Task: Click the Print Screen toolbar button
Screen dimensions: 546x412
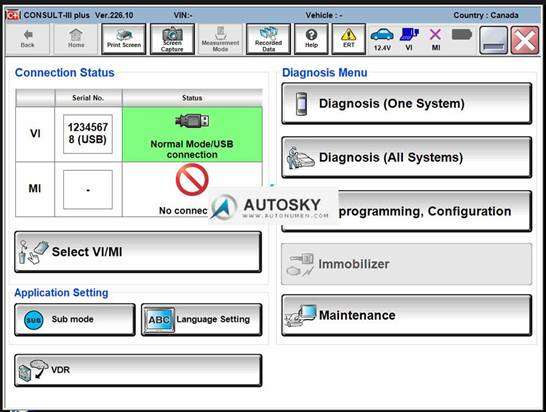Action: tap(124, 39)
